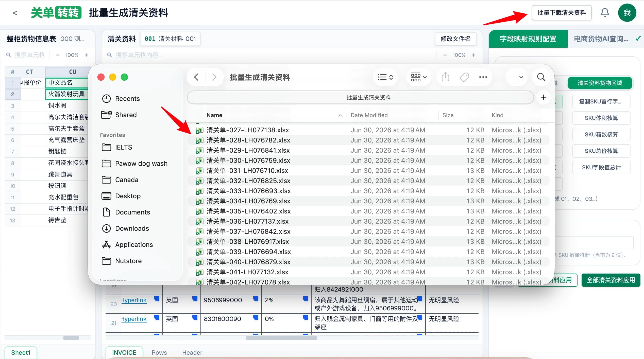This screenshot has height=359, width=644.
Task: Zoom out 清关资料 sheet with minus icon
Action: click(445, 55)
